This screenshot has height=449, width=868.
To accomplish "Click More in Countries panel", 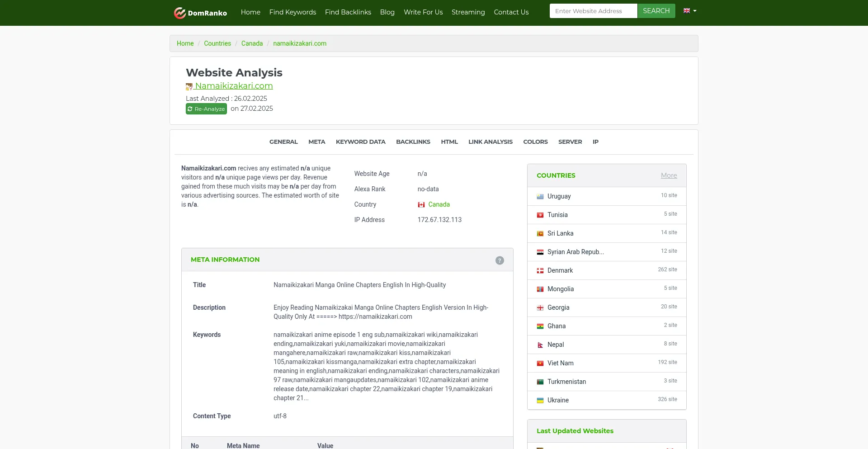I will tap(669, 175).
